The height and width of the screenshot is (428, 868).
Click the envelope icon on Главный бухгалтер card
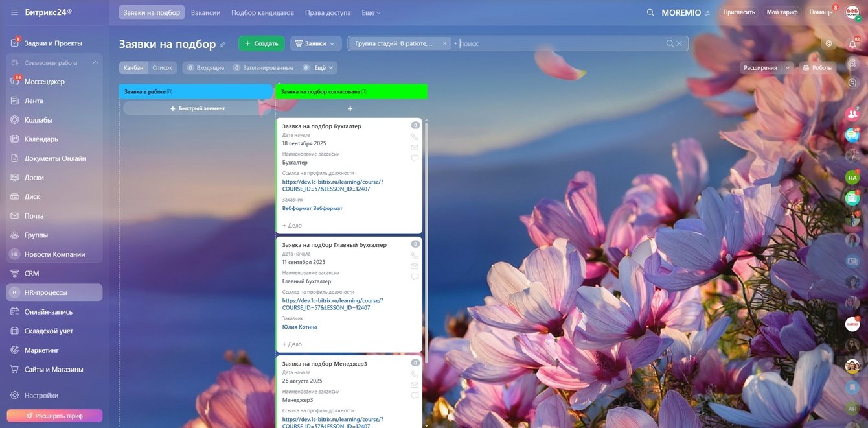[x=415, y=266]
